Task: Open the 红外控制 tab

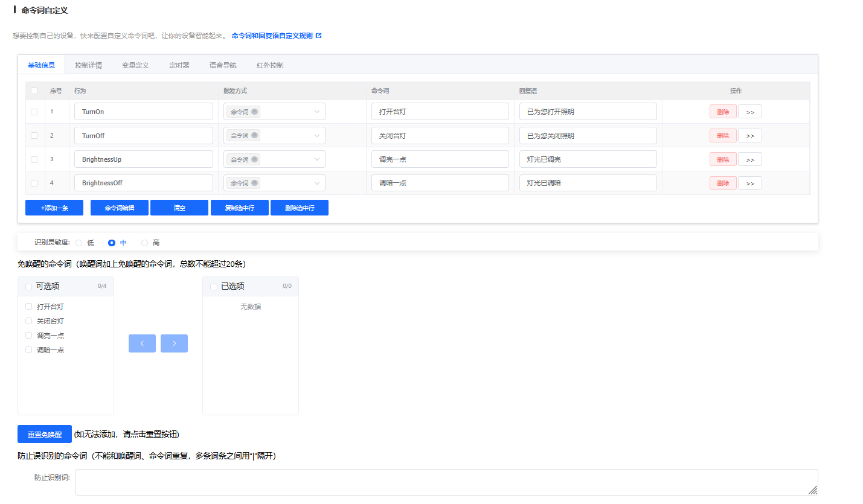Action: coord(269,65)
